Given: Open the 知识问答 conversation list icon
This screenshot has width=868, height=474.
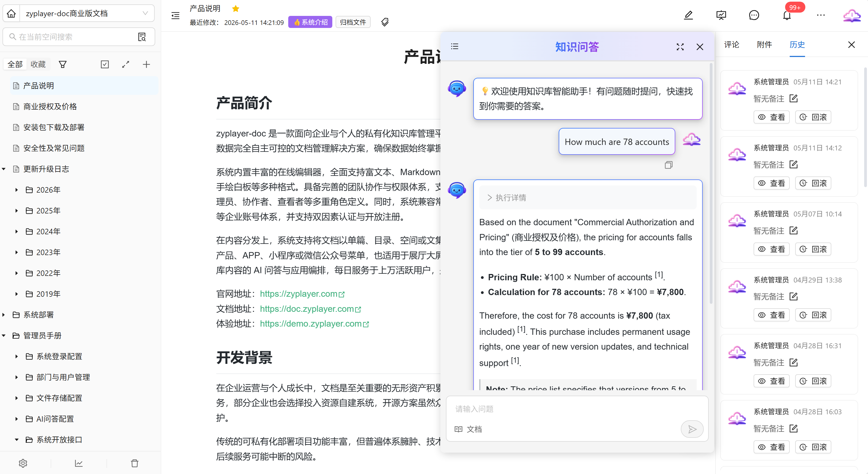Looking at the screenshot, I should 455,47.
